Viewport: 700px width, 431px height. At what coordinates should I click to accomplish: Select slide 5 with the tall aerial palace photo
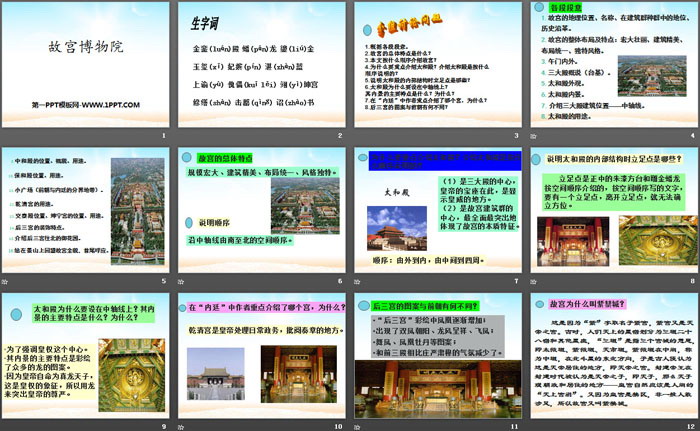pos(86,210)
